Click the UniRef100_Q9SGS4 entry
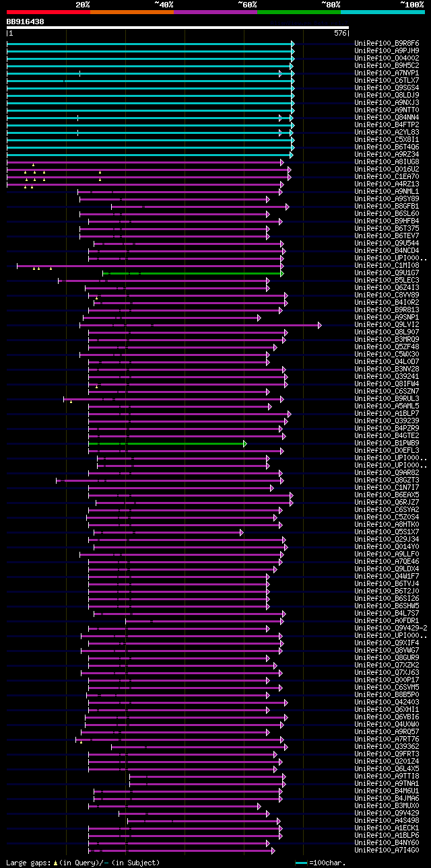431x868 pixels. (387, 87)
